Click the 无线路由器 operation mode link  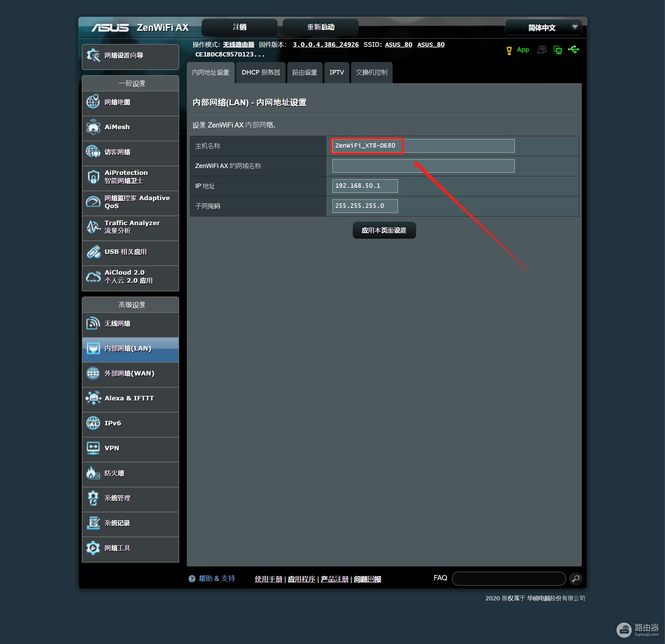238,45
